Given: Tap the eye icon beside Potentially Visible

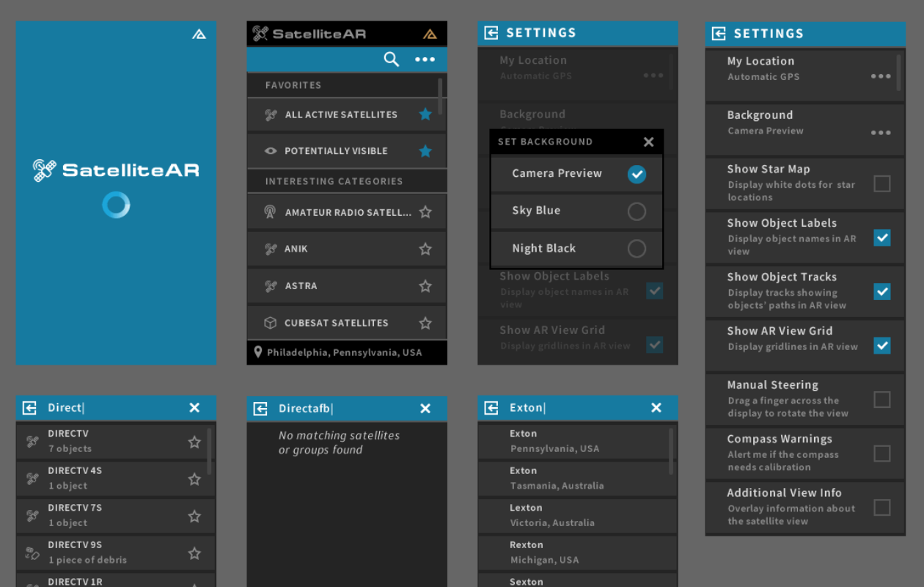Looking at the screenshot, I should tap(271, 151).
